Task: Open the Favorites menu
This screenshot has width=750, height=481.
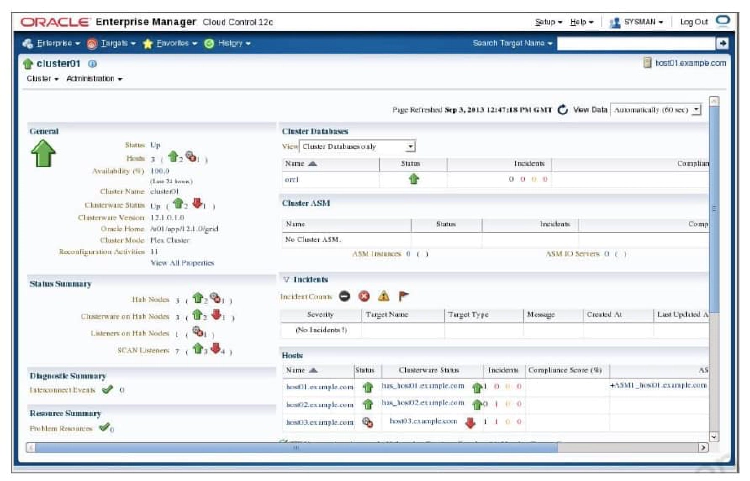Action: pyautogui.click(x=170, y=44)
